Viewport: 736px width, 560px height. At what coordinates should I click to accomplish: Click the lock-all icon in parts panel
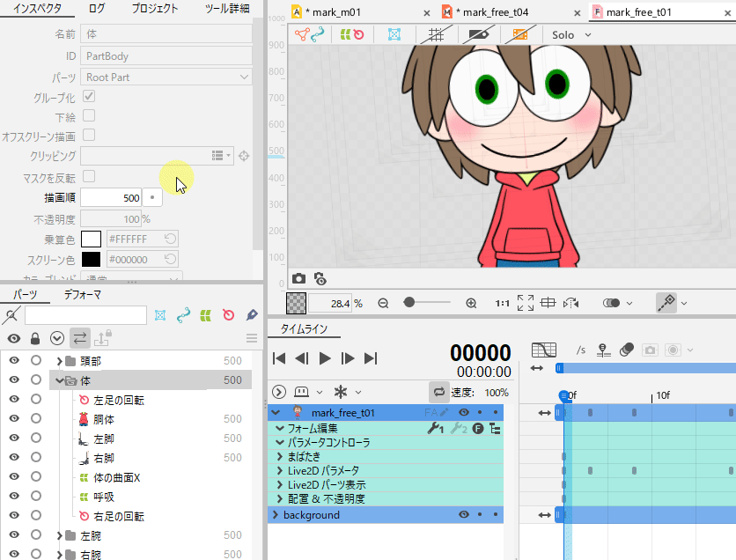[x=35, y=338]
